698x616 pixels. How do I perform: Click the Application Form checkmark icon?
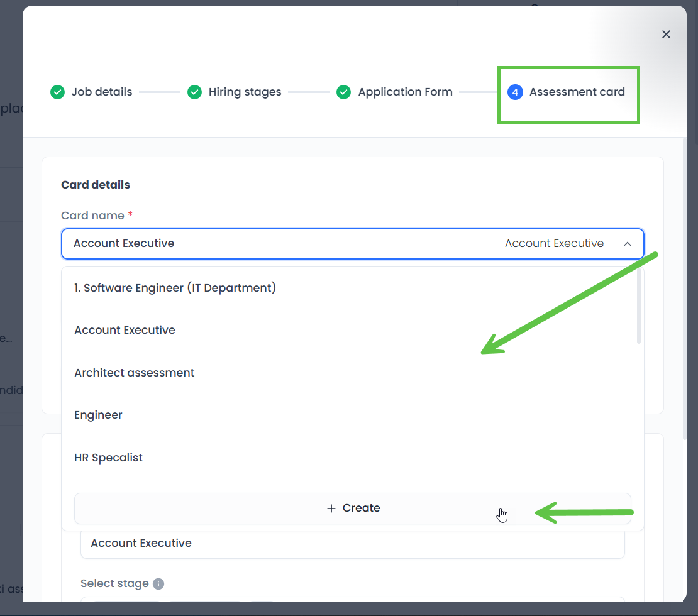pos(344,92)
